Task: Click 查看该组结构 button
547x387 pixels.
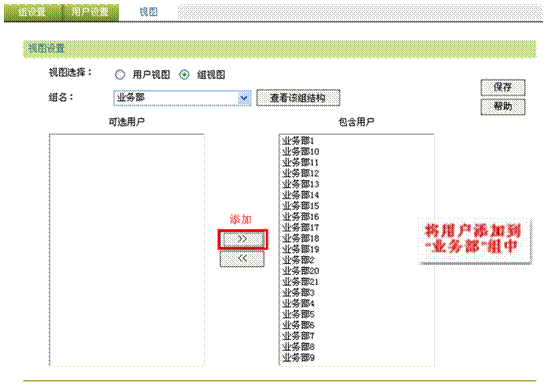Action: pos(298,98)
